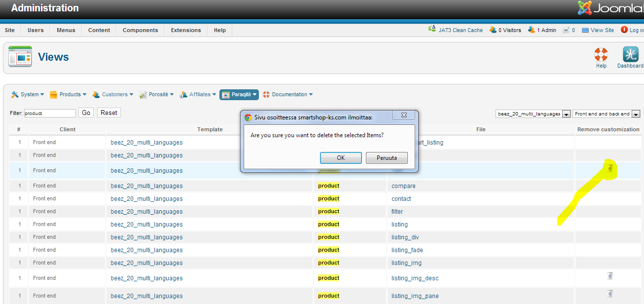Open the Dashboard icon
This screenshot has height=304, width=644.
coord(630,54)
